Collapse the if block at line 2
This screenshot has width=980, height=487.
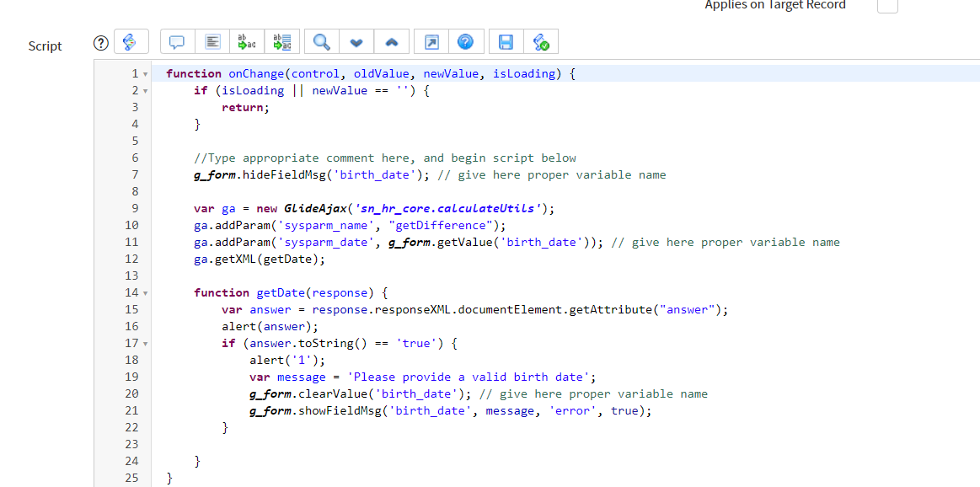146,91
